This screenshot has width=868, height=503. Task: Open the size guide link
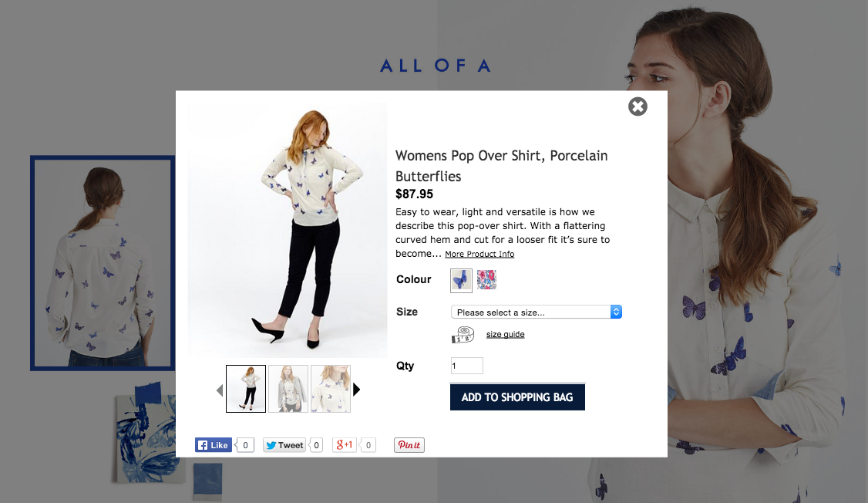[506, 334]
